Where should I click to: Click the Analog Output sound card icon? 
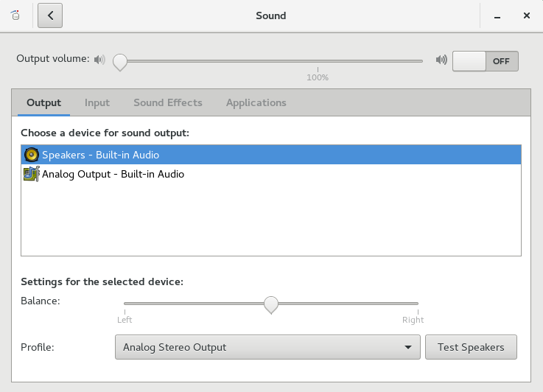(31, 175)
